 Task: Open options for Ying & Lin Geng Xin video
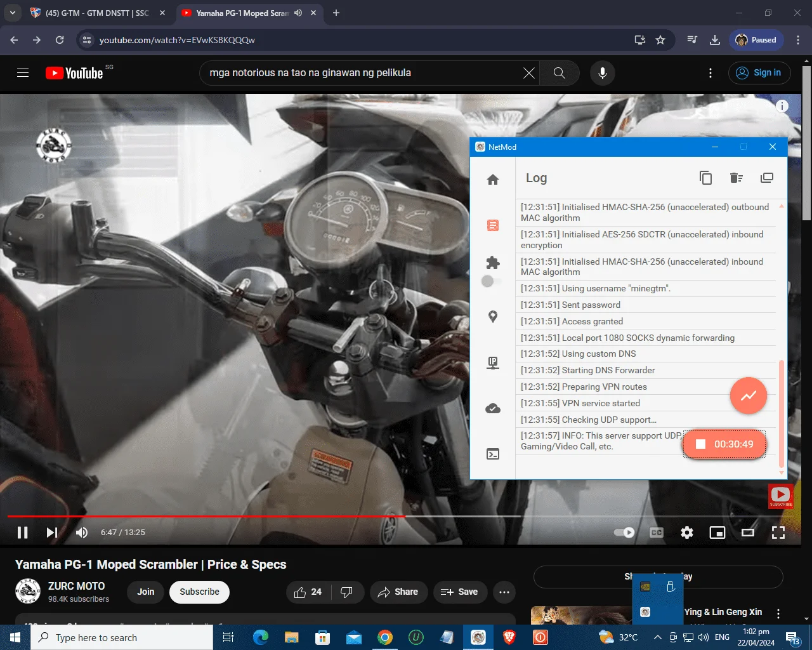pyautogui.click(x=778, y=614)
